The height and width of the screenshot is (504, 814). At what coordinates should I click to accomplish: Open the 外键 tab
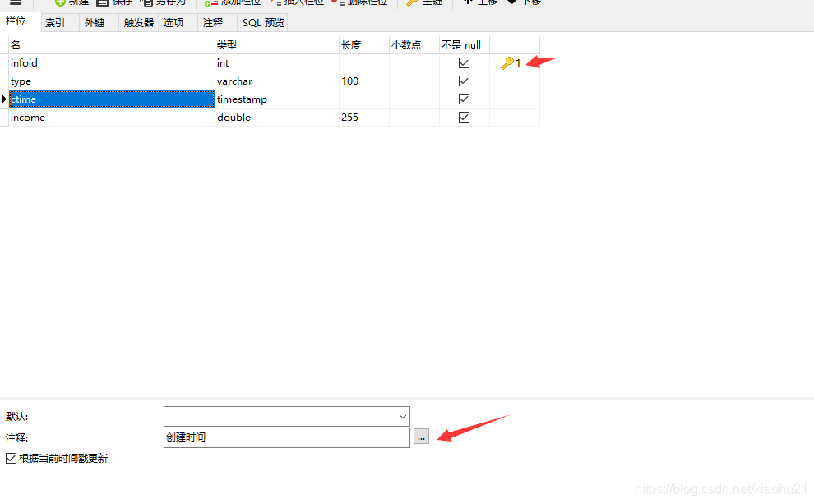tap(95, 23)
